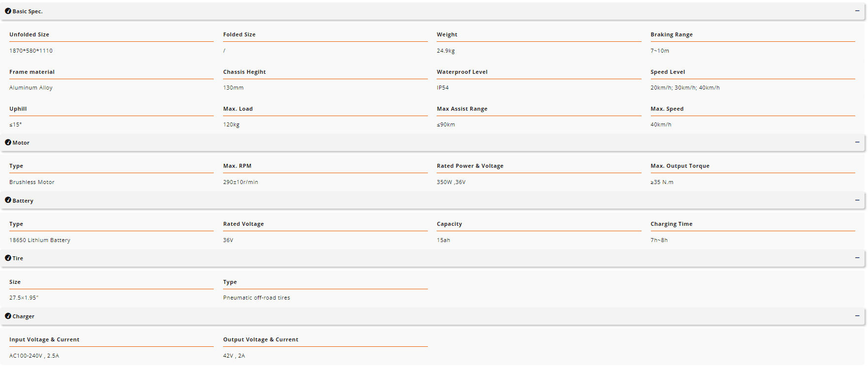
Task: Click the Rated Power & Voltage label
Action: [x=470, y=166]
